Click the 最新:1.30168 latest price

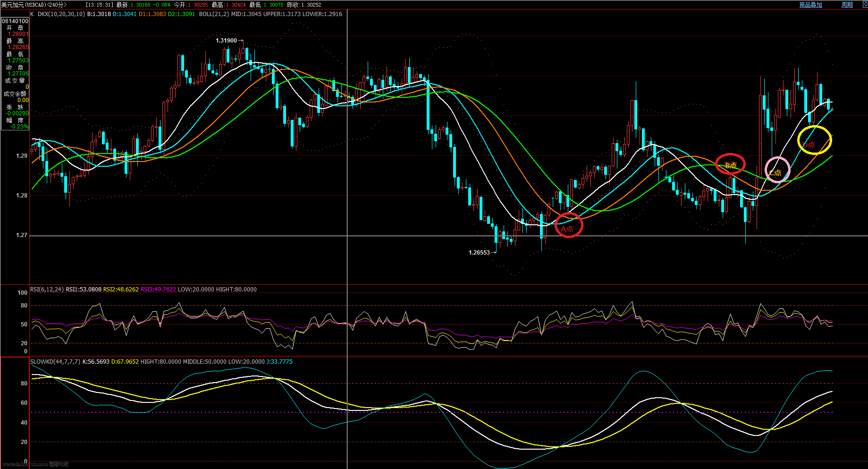(133, 5)
